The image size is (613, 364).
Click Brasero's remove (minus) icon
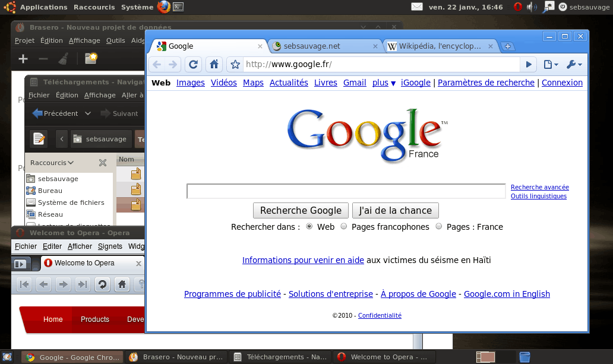coord(43,59)
